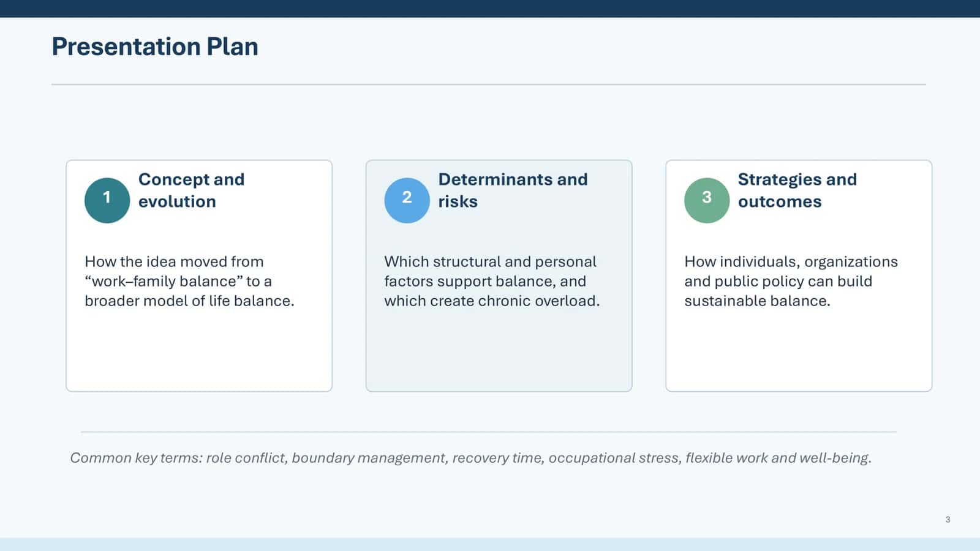Click the blue circle numbered 2
This screenshot has width=980, height=551.
pos(407,200)
